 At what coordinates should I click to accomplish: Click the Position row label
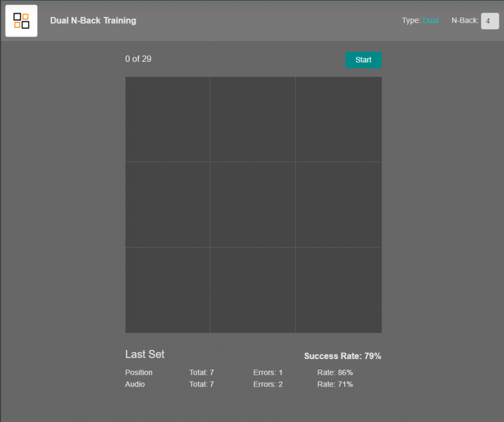click(138, 372)
